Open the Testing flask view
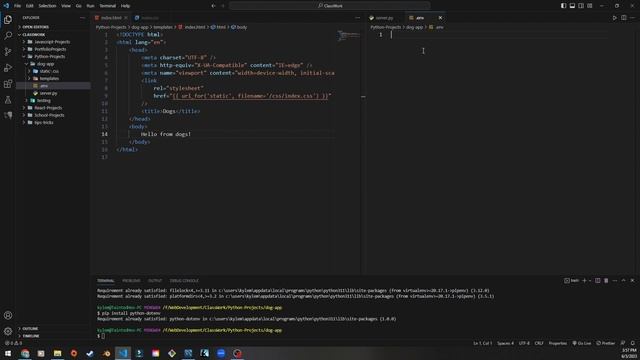This screenshot has width=640, height=360. tap(8, 100)
